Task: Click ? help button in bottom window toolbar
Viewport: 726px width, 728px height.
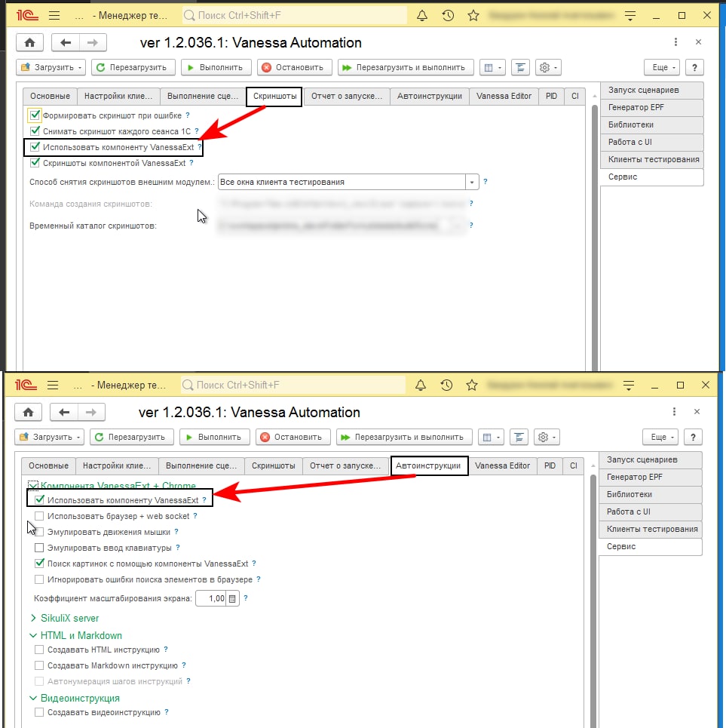Action: pos(693,437)
